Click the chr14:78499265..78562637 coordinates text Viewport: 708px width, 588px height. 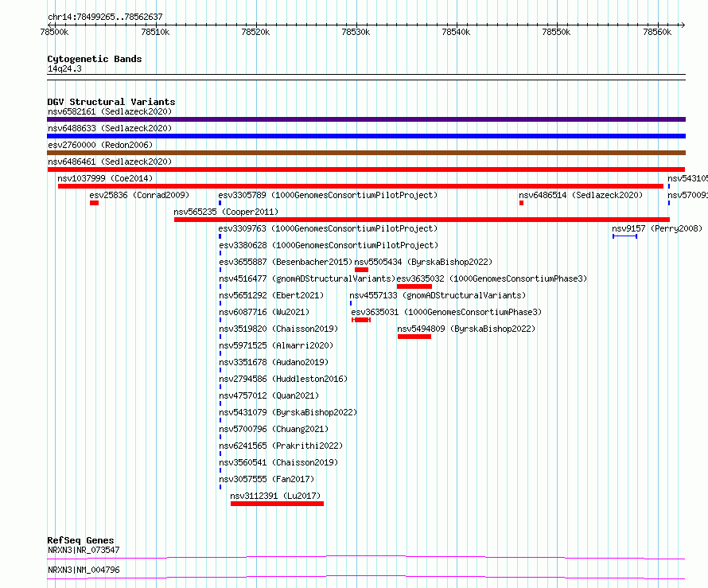click(105, 17)
